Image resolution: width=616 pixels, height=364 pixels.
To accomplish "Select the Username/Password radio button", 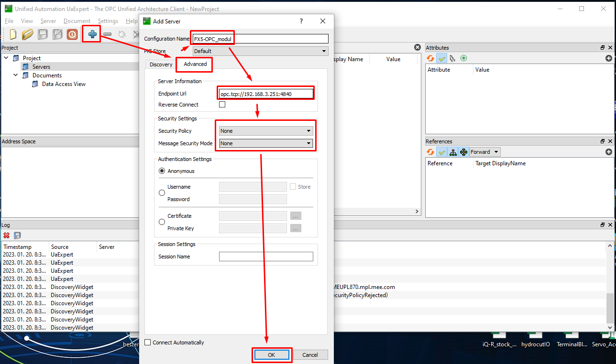I will coord(162,193).
